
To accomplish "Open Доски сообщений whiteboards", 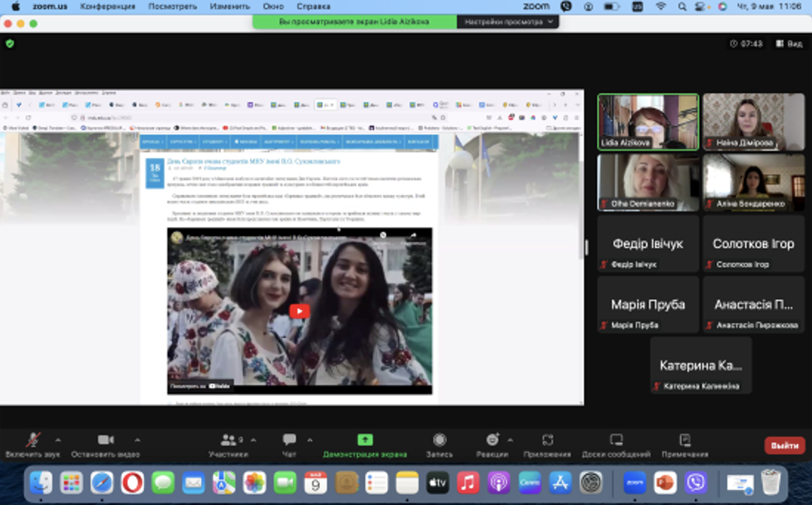I will click(616, 441).
